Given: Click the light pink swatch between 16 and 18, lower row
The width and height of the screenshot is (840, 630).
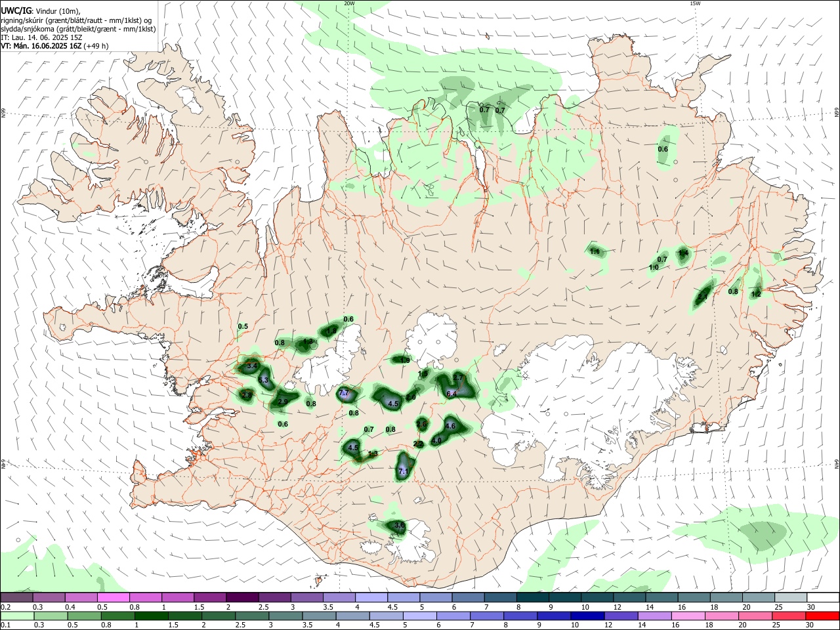Looking at the screenshot, I should click(688, 616).
